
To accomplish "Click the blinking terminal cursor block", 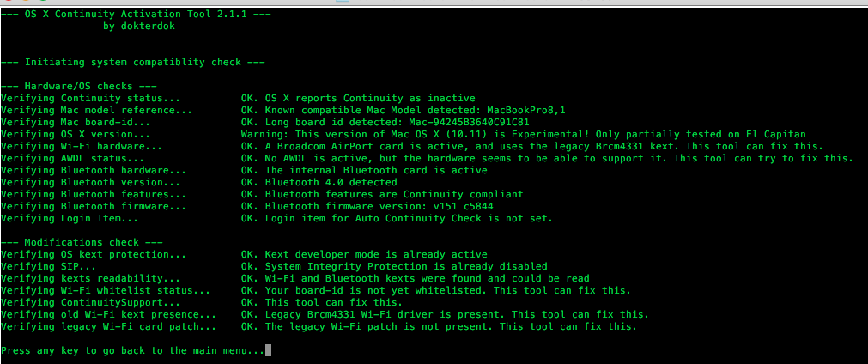I will click(269, 351).
